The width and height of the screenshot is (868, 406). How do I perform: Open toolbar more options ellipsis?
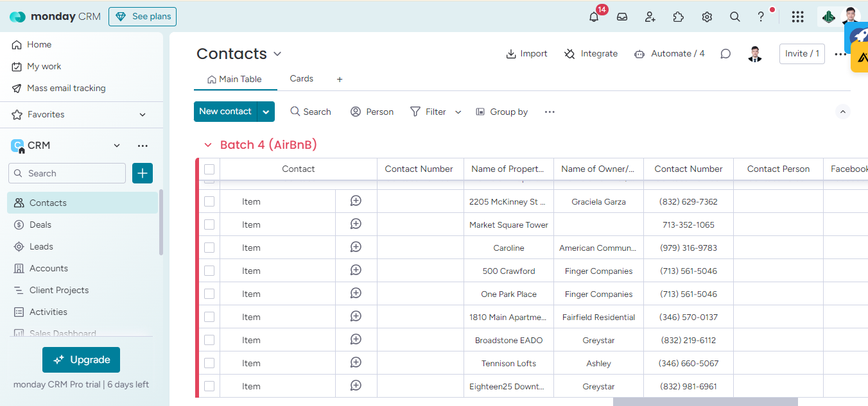click(x=550, y=112)
